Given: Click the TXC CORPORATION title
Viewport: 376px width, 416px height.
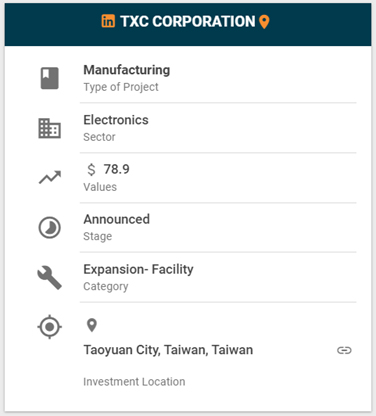Looking at the screenshot, I should point(188,21).
